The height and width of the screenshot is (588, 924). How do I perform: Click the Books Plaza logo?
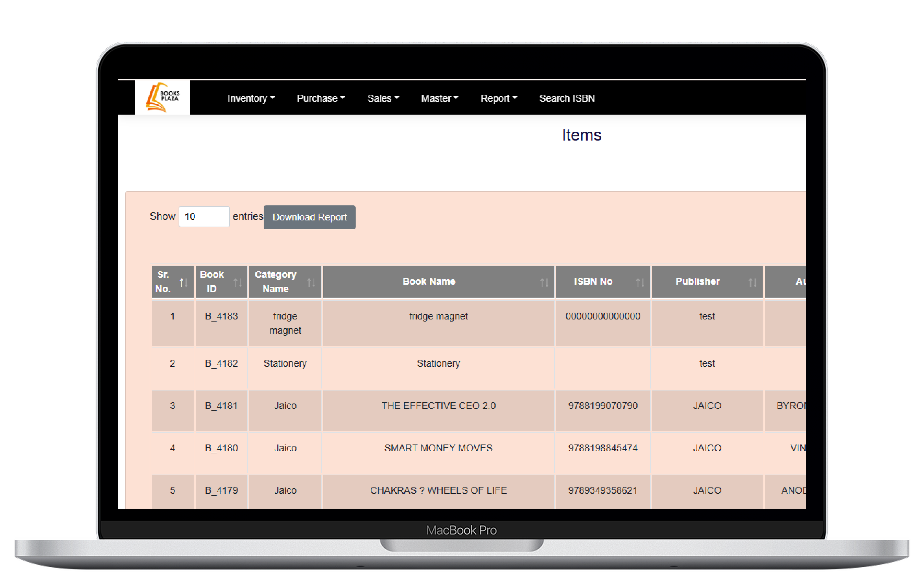162,98
